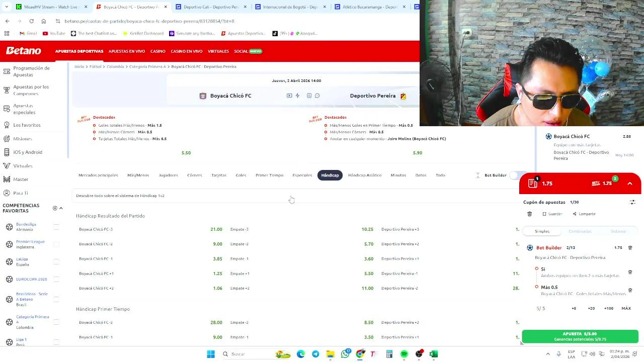Clear bet slip with trash icon
This screenshot has width=644, height=362.
(x=529, y=214)
